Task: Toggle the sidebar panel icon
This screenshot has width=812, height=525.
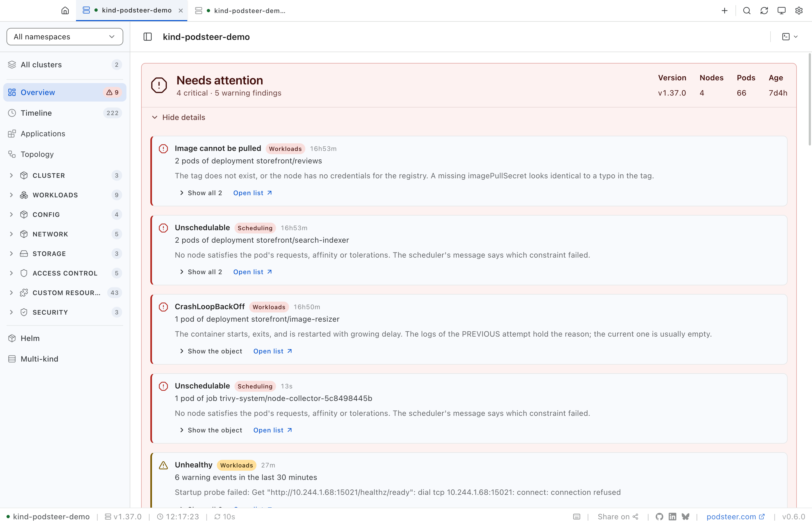Action: tap(148, 37)
